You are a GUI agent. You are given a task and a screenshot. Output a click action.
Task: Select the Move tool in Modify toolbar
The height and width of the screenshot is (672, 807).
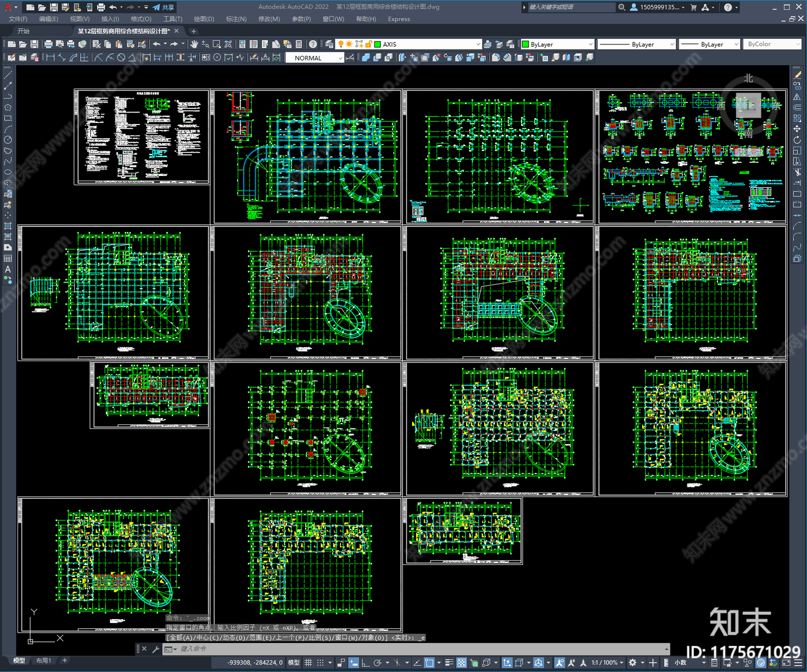(x=797, y=129)
